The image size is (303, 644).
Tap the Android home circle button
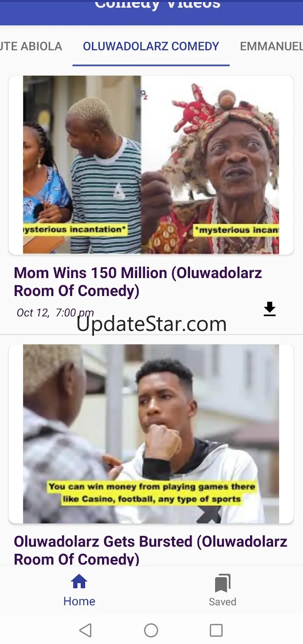point(151,630)
